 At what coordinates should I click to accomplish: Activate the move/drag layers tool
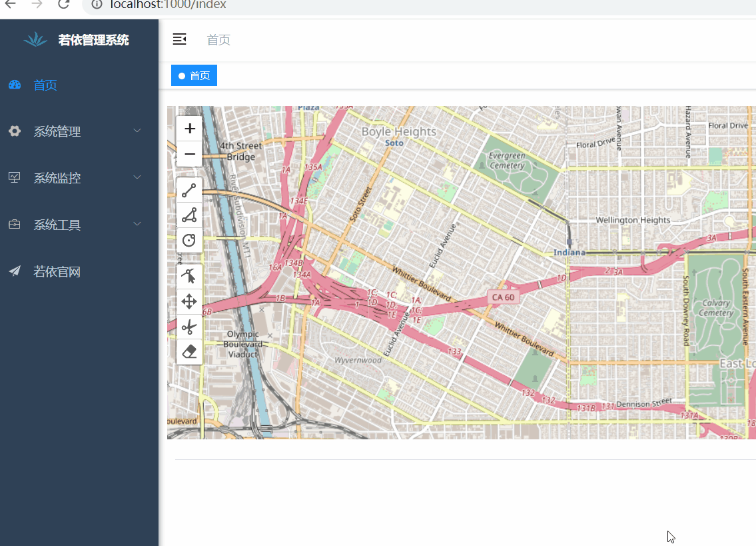coord(189,302)
